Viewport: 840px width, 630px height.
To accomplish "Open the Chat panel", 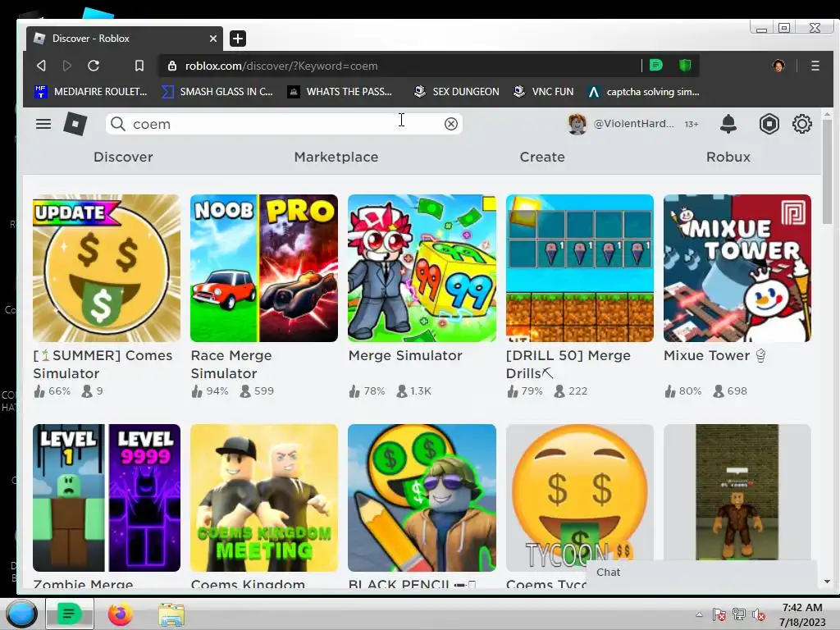I will [702, 572].
